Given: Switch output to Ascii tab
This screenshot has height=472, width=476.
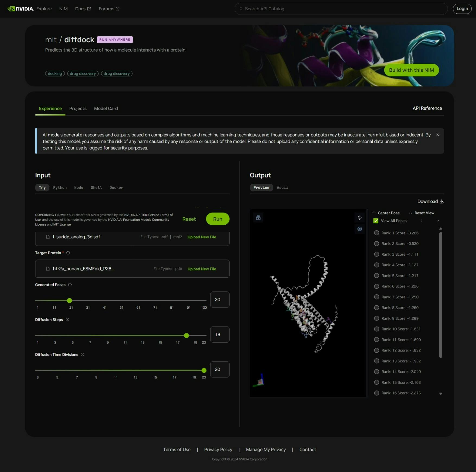Looking at the screenshot, I should click(282, 188).
